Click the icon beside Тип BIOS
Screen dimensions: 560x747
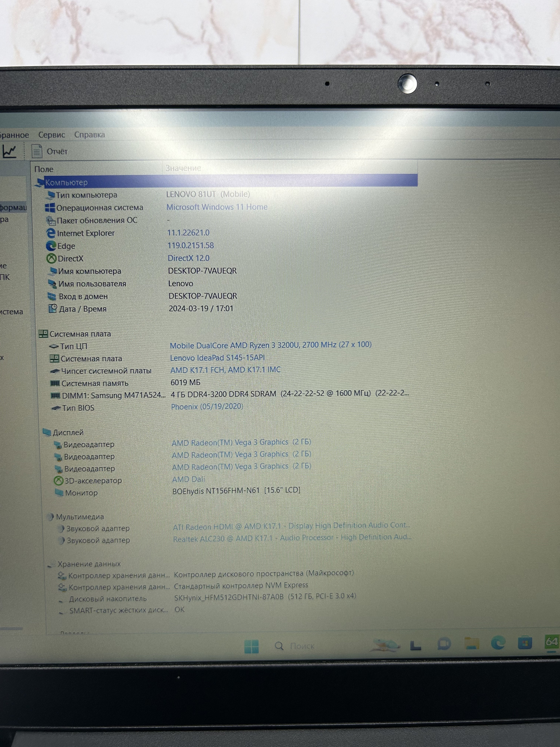pos(56,408)
